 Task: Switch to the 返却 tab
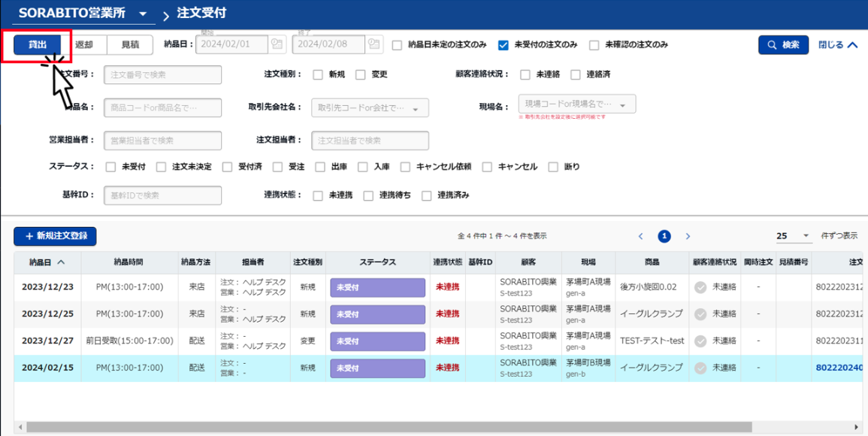point(84,45)
